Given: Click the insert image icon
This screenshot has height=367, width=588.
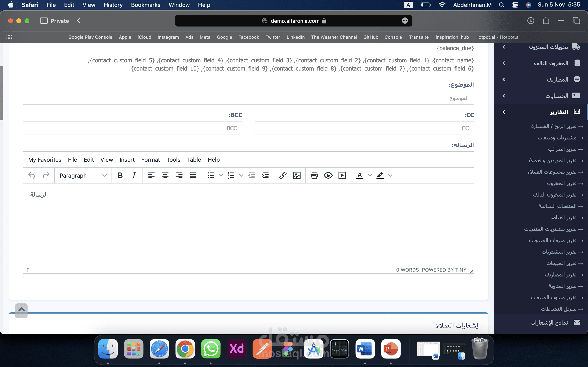Looking at the screenshot, I should pyautogui.click(x=297, y=175).
